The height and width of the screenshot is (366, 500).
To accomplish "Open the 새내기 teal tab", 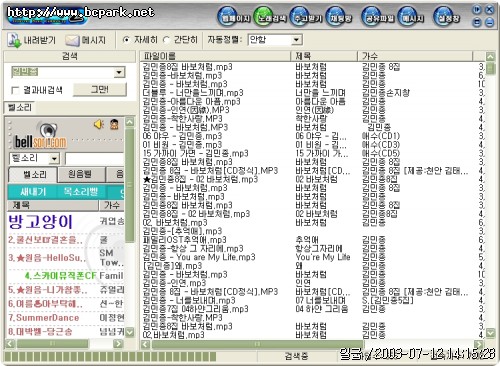I will (x=33, y=192).
